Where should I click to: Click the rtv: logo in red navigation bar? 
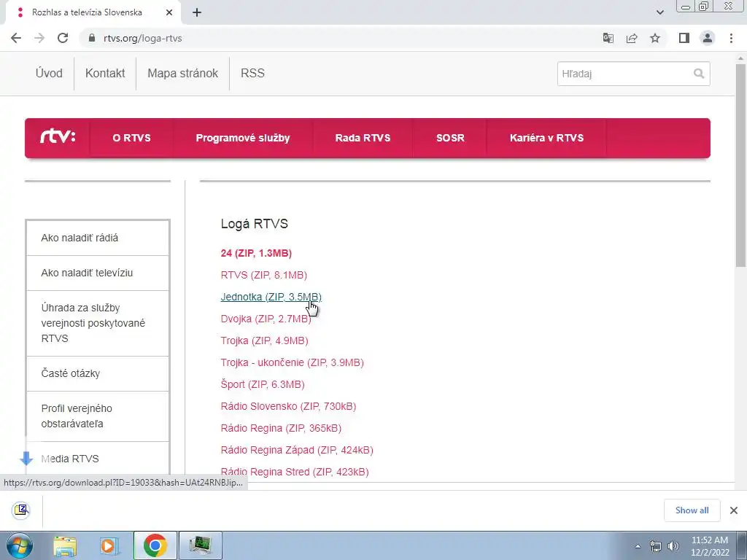57,138
